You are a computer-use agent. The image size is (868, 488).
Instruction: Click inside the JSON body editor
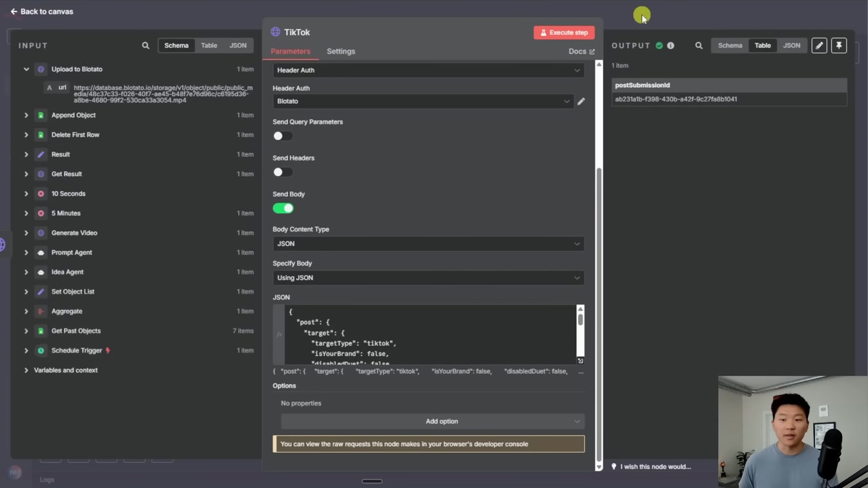point(429,334)
